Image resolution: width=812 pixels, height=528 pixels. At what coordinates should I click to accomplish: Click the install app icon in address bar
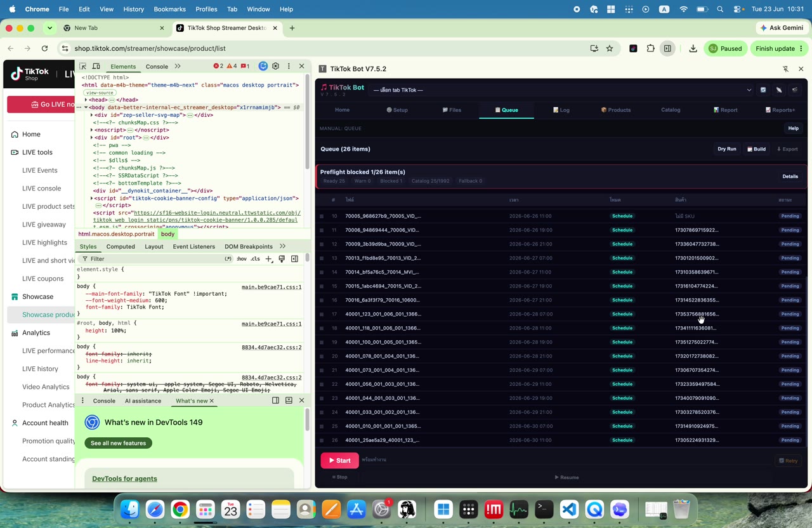click(594, 48)
